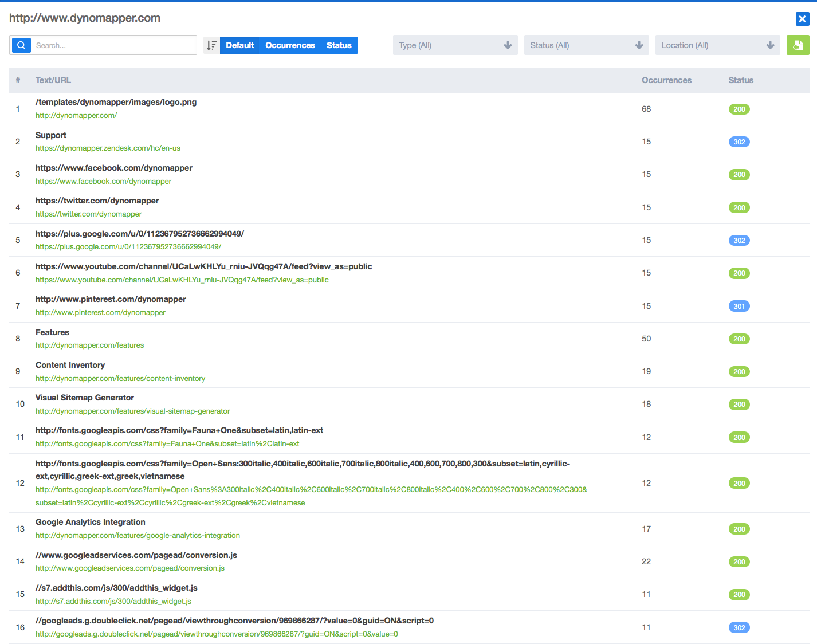The height and width of the screenshot is (644, 817).
Task: Switch sorting to Status
Action: [339, 45]
